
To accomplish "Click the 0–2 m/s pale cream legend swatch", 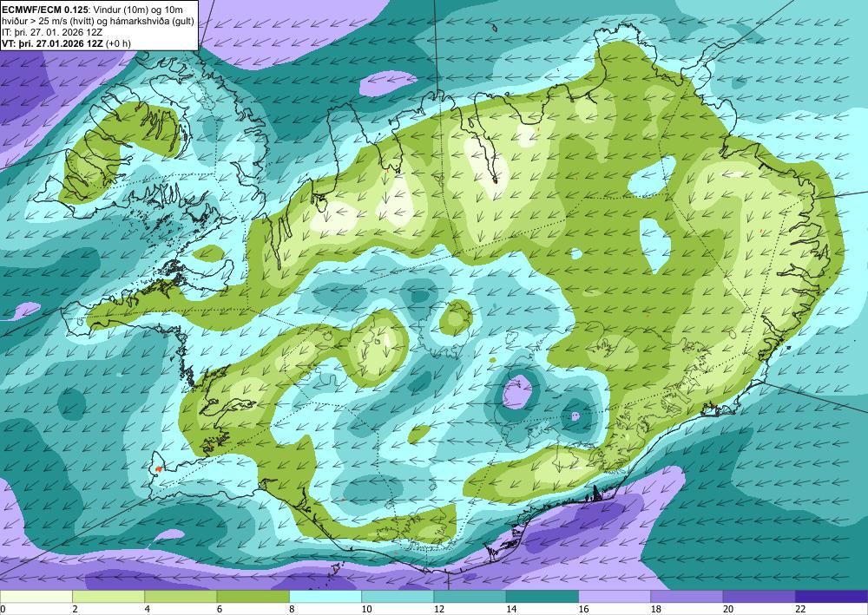I will 36,597.
